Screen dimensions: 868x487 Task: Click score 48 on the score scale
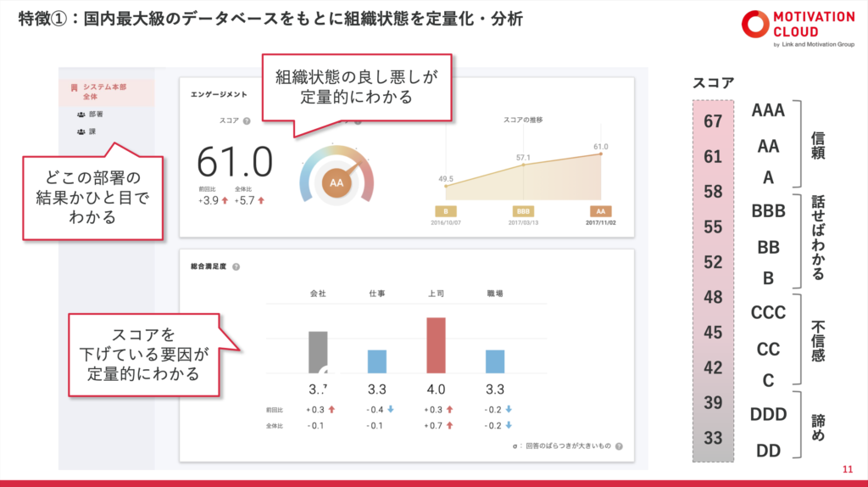coord(713,298)
